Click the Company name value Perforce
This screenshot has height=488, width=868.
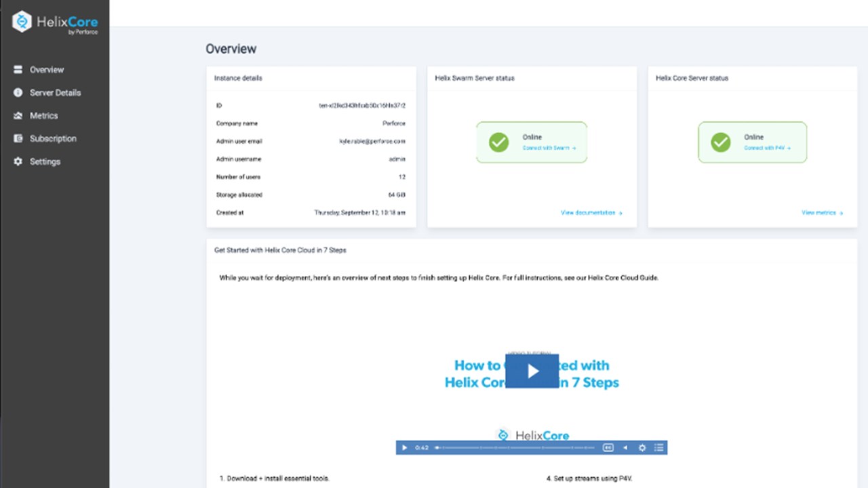[x=394, y=124]
